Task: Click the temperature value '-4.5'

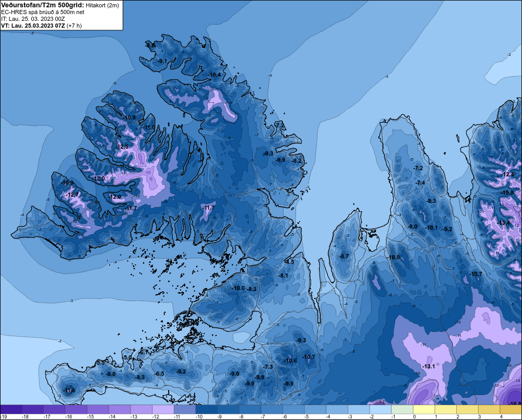Action: tap(289, 262)
